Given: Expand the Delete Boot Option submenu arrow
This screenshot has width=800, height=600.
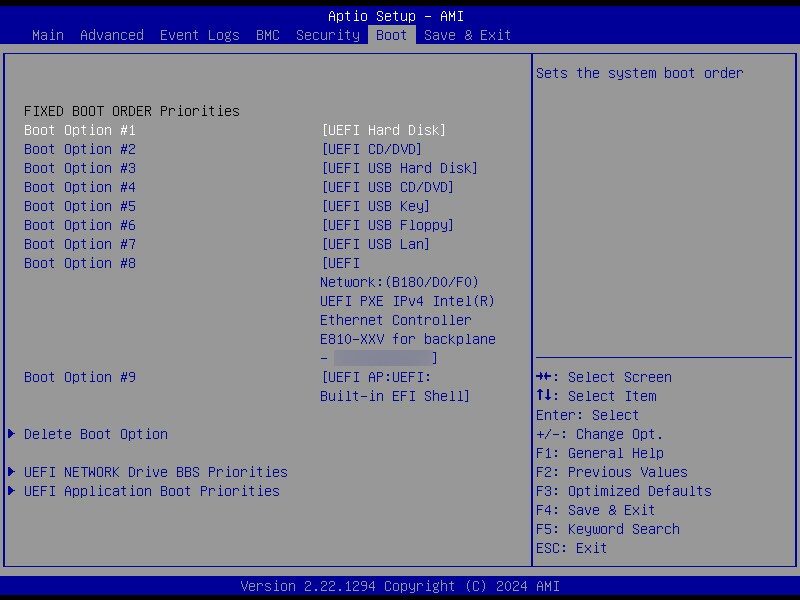Looking at the screenshot, I should point(12,434).
